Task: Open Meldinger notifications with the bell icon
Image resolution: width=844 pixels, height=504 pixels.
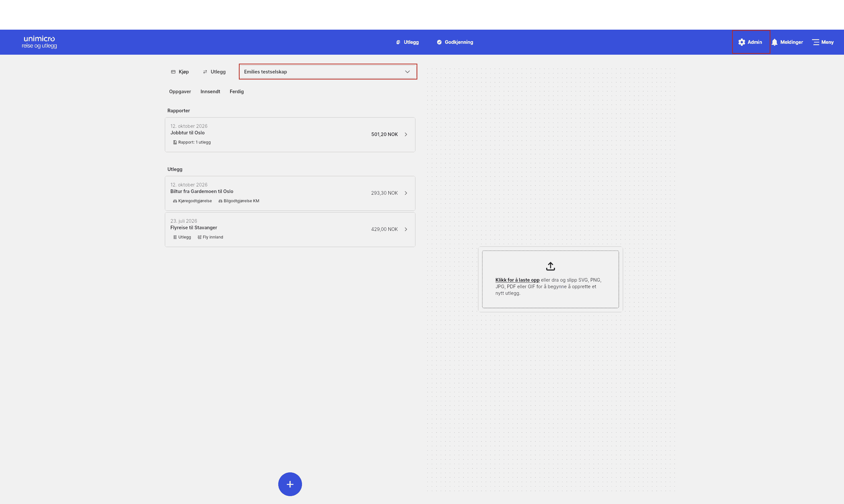Action: click(x=787, y=42)
